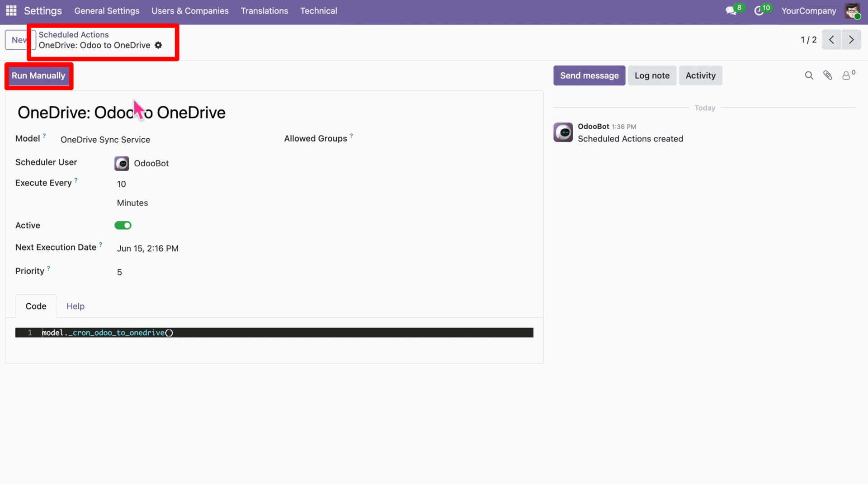Edit the Priority value field
Screen dimensions: 868x484
pyautogui.click(x=119, y=272)
